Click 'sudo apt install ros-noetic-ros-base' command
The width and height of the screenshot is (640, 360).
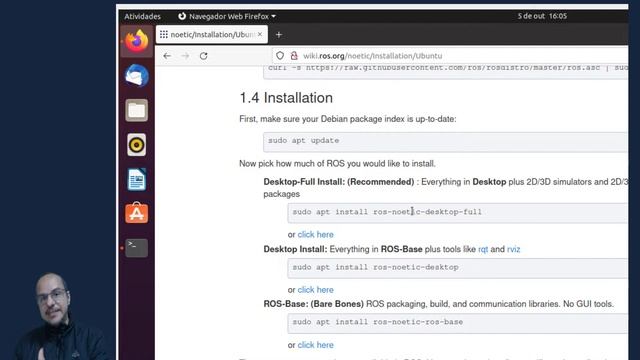click(x=378, y=322)
